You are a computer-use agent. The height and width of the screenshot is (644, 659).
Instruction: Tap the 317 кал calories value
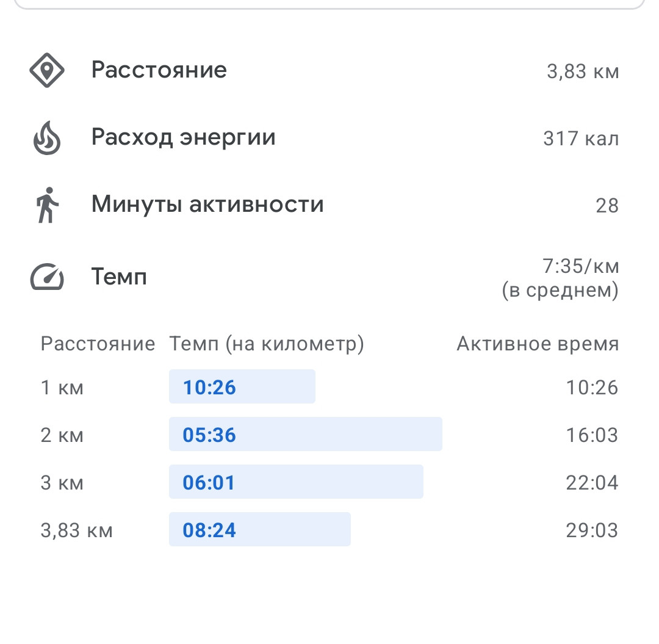coord(581,139)
